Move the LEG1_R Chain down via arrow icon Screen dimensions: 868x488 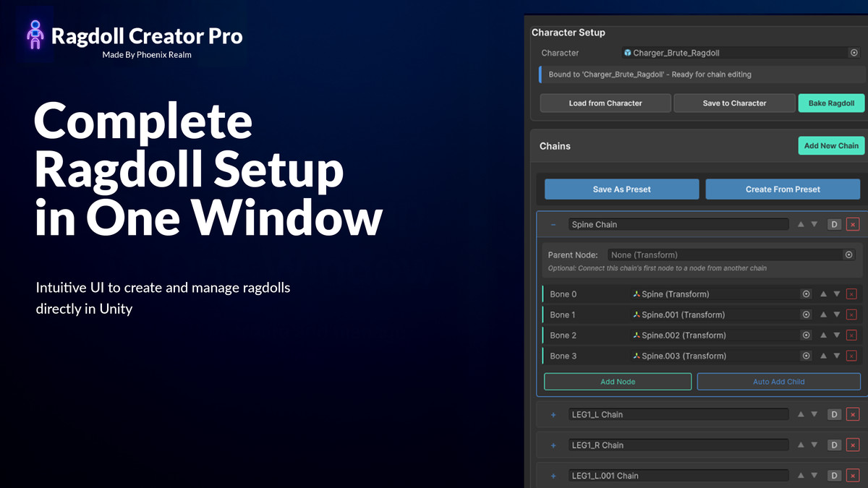tap(814, 445)
